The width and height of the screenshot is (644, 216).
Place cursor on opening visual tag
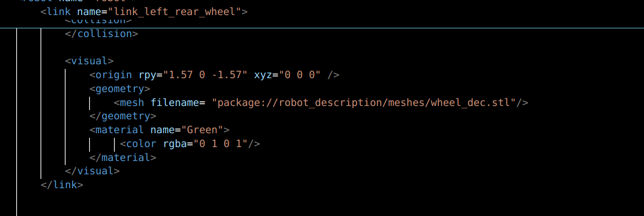[89, 61]
